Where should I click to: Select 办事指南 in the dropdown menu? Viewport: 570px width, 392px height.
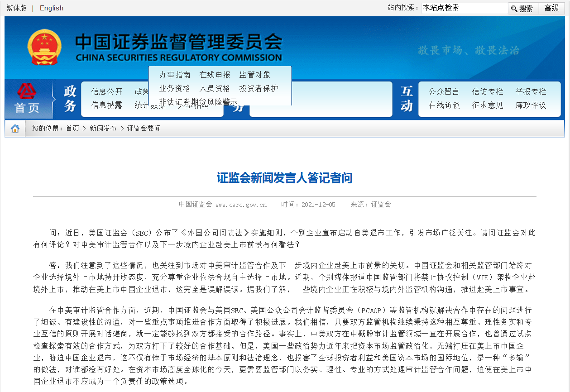click(175, 75)
